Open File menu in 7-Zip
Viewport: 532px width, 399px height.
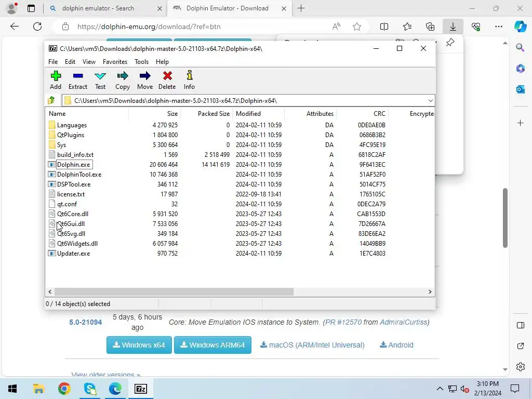click(53, 62)
